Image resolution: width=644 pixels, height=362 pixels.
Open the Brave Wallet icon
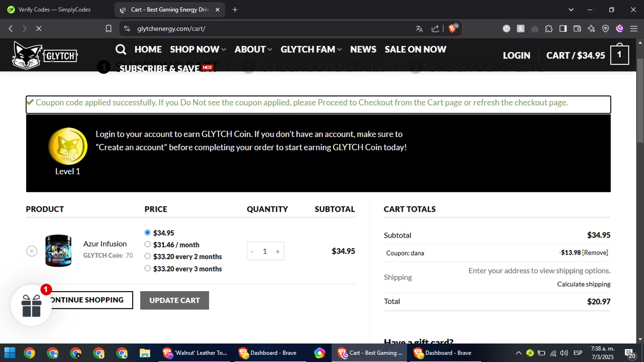pyautogui.click(x=577, y=29)
